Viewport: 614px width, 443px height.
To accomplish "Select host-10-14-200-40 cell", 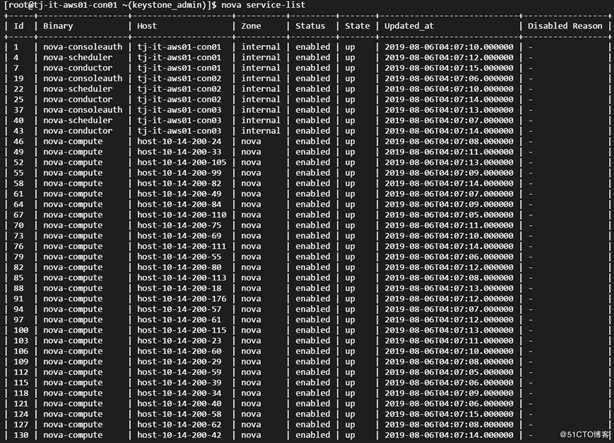I will coord(179,404).
